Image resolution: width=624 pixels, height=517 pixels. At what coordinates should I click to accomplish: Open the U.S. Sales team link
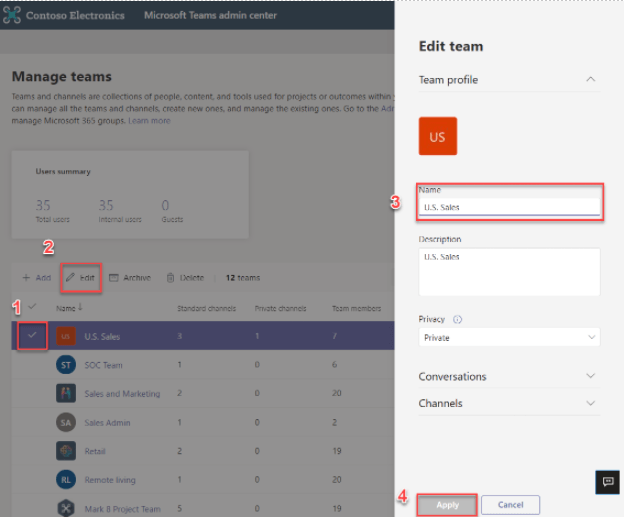pos(102,336)
